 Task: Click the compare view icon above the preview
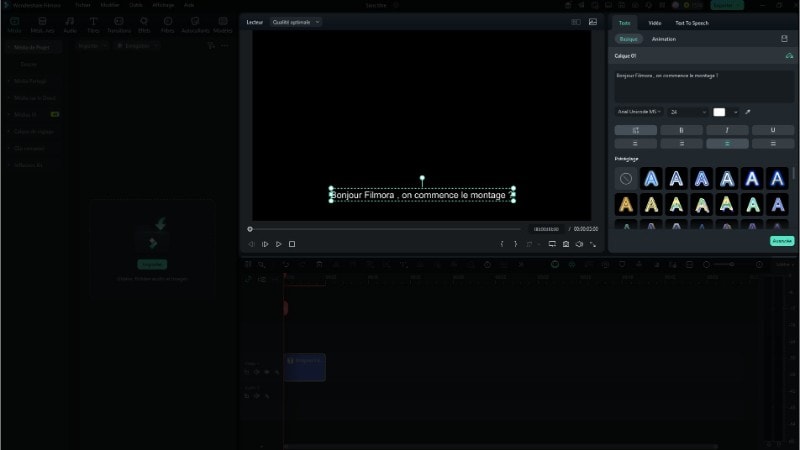(576, 22)
